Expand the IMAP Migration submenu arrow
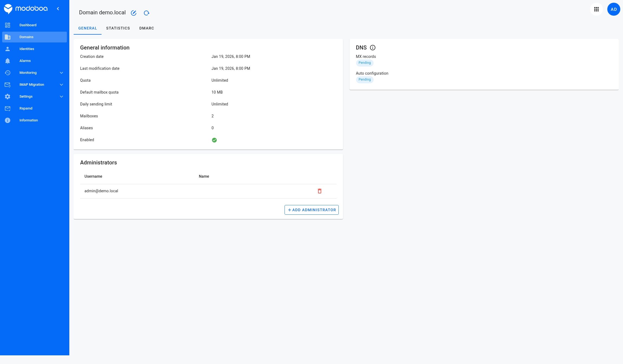The height and width of the screenshot is (364, 623). 61,85
